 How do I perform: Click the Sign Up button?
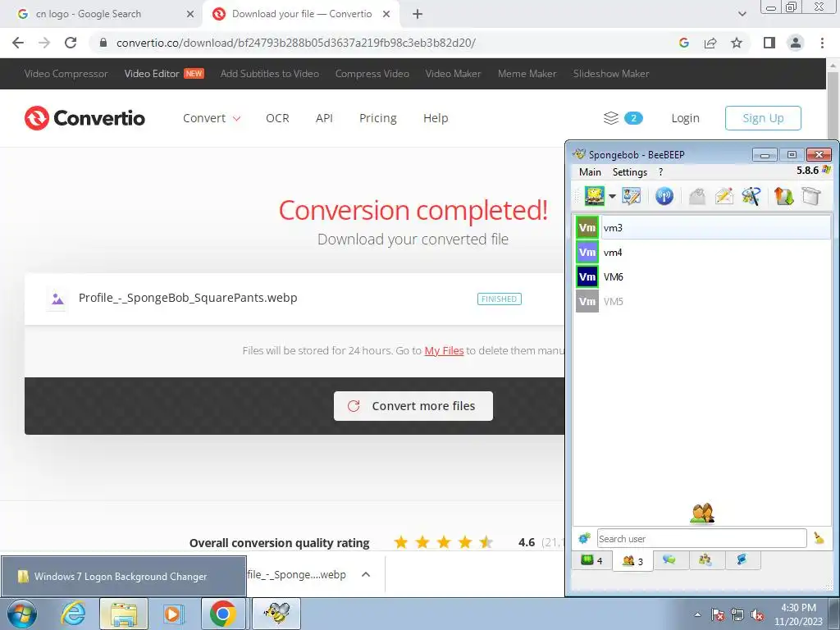click(x=763, y=118)
